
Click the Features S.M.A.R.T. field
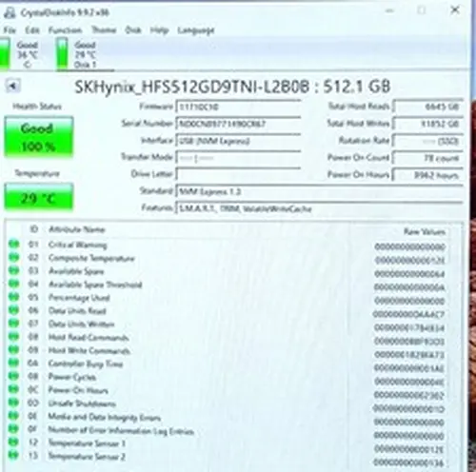[x=319, y=208]
